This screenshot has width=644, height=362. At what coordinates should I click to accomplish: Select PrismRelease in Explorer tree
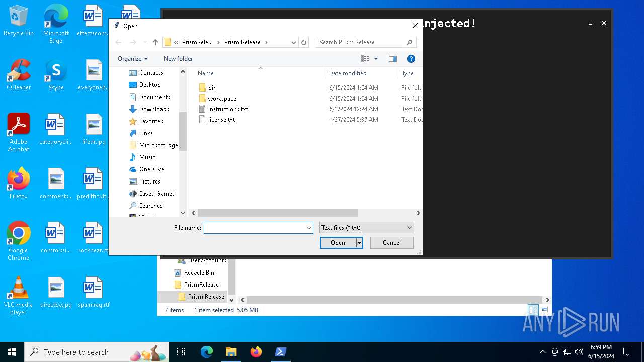coord(201,285)
